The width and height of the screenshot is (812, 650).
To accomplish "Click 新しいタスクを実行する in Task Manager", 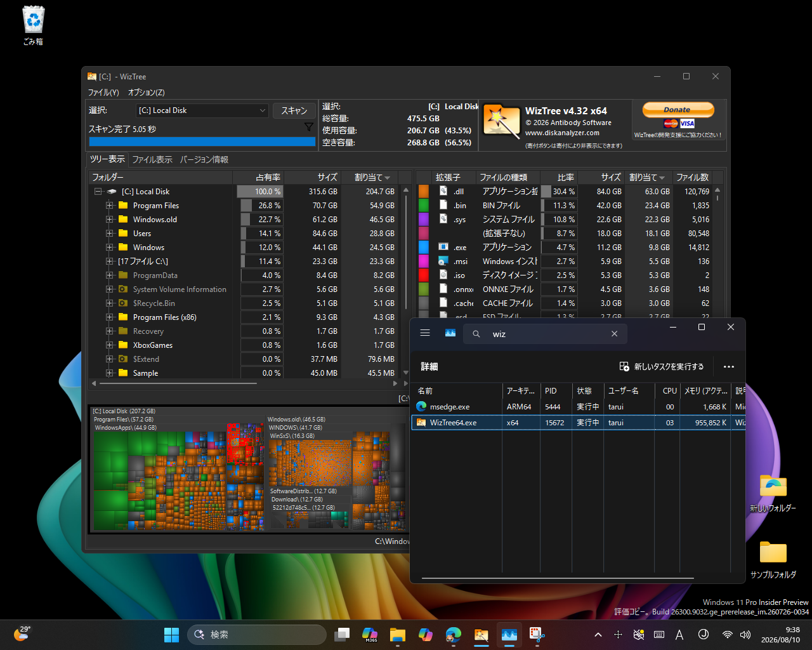I will click(661, 367).
